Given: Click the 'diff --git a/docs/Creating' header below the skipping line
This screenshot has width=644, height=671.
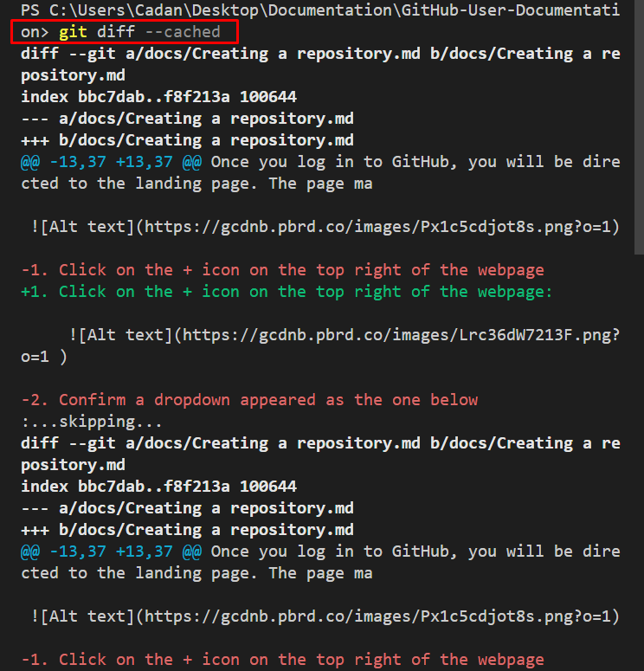Looking at the screenshot, I should (x=320, y=454).
